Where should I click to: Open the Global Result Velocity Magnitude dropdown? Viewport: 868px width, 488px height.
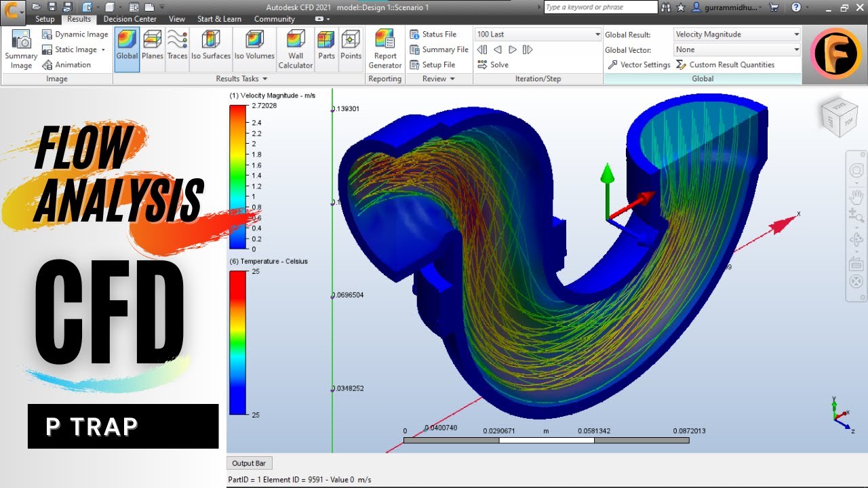(737, 34)
